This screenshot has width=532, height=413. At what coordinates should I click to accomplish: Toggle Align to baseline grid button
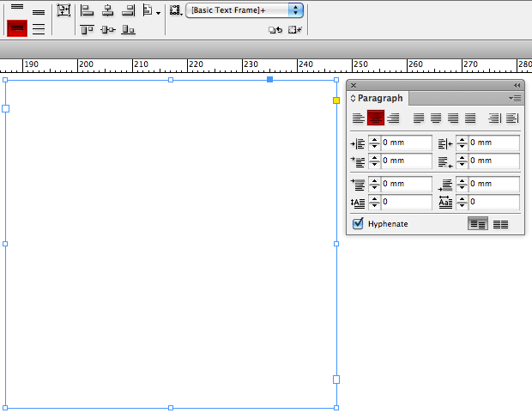(500, 224)
